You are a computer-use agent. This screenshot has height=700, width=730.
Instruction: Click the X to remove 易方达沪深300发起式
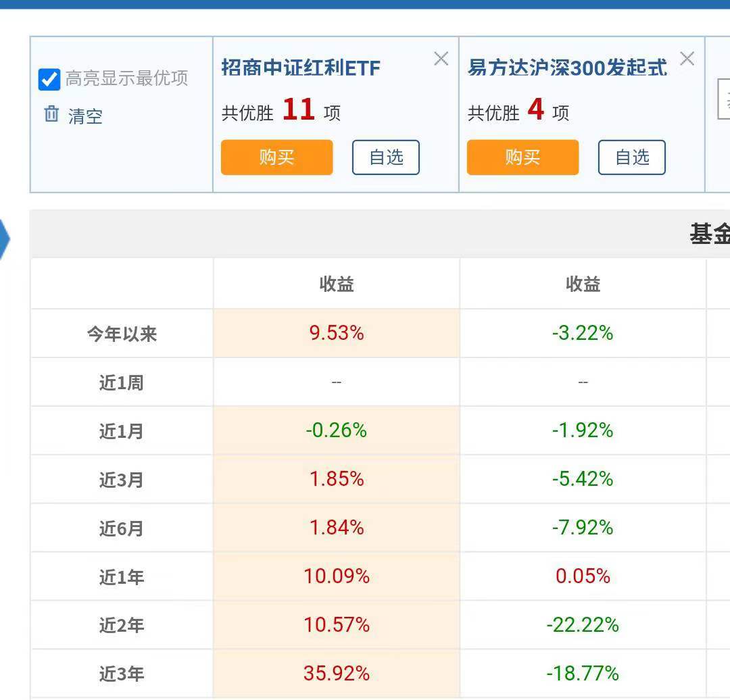(x=687, y=59)
